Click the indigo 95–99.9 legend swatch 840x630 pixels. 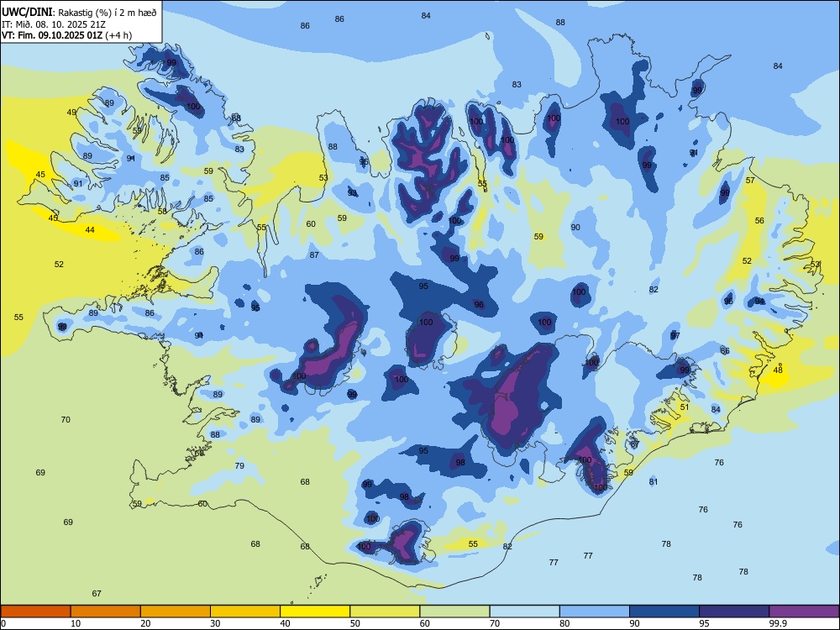point(734,612)
